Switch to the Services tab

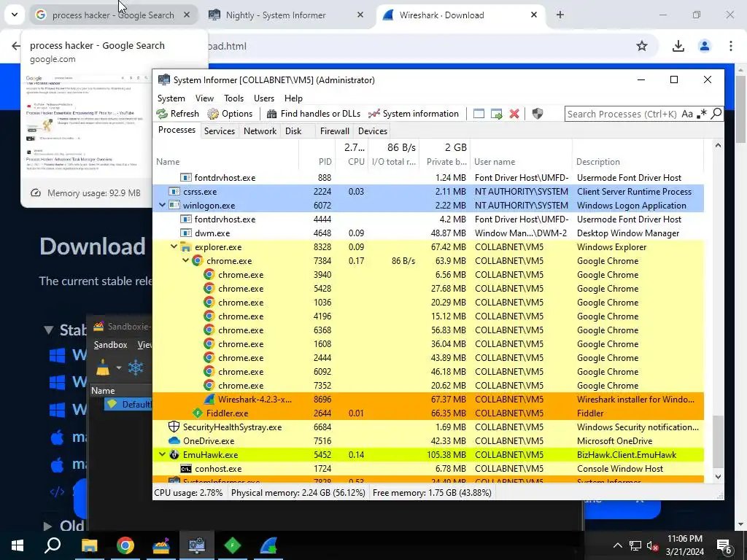[x=219, y=131]
